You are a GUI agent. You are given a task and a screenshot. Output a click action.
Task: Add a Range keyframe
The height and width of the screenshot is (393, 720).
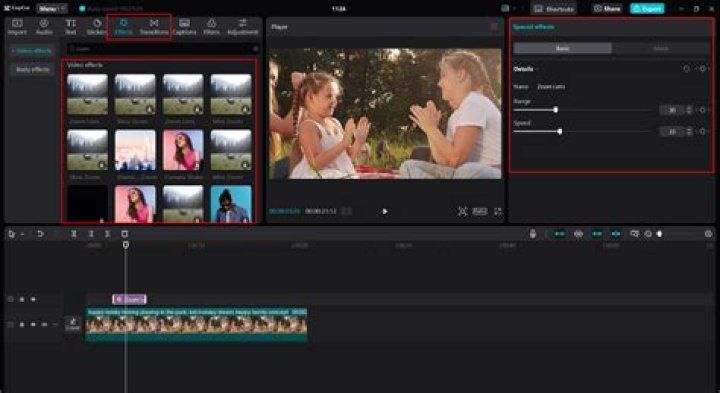pos(703,110)
